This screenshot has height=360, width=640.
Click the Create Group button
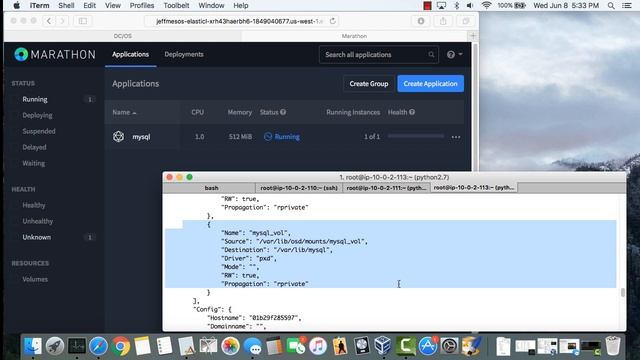(x=369, y=84)
